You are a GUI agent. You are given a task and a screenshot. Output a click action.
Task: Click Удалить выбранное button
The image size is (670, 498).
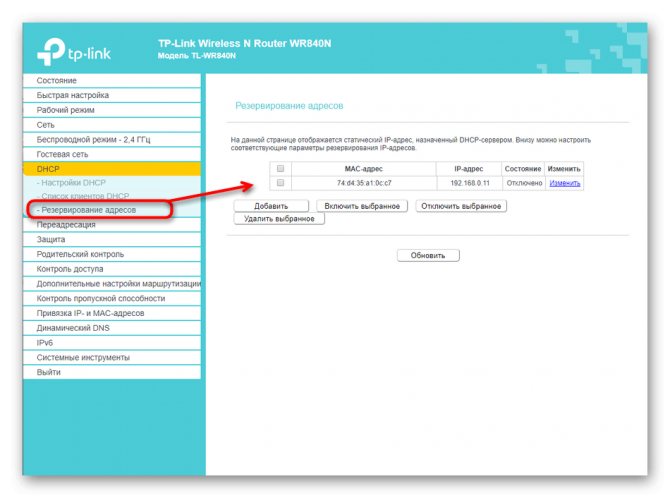coord(279,219)
